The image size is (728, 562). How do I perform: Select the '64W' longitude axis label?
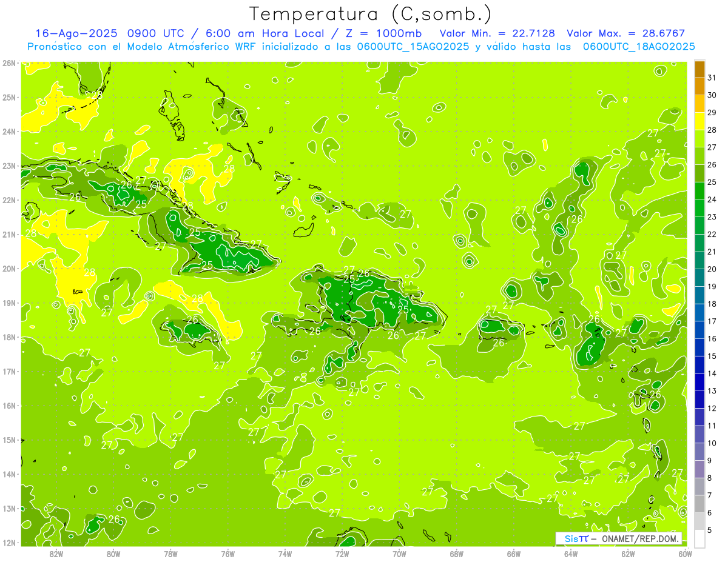(x=571, y=553)
